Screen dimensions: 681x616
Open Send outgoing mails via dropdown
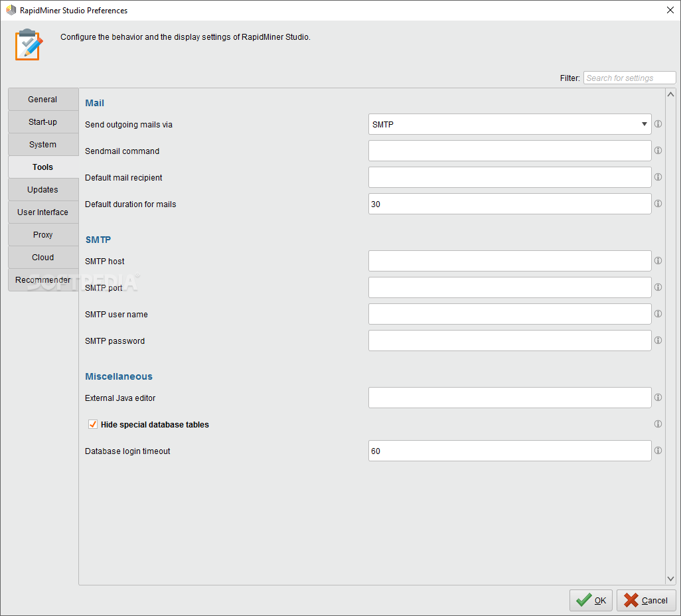[510, 124]
